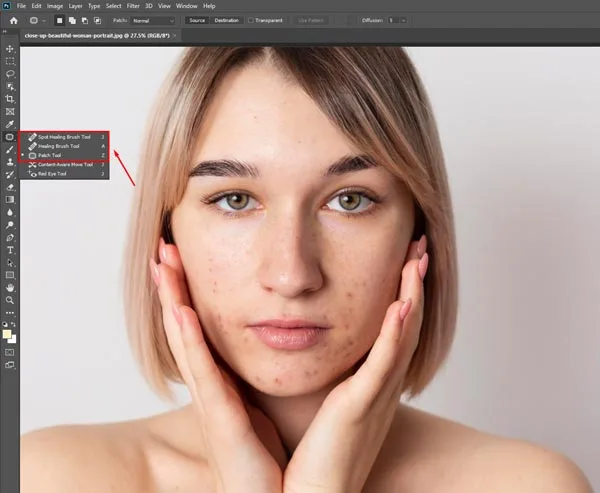
Task: Switch to close-up-beautiful-woman-portrait.jpg document tab
Action: (x=96, y=36)
